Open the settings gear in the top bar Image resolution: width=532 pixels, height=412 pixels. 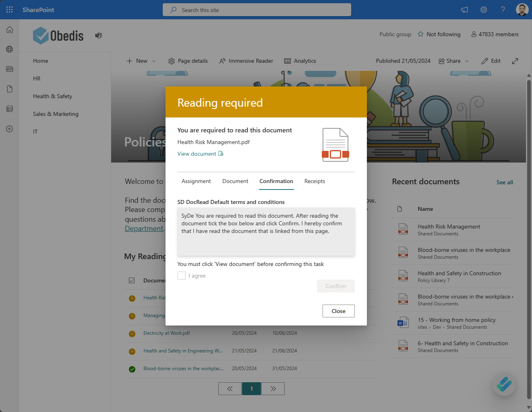click(x=484, y=10)
